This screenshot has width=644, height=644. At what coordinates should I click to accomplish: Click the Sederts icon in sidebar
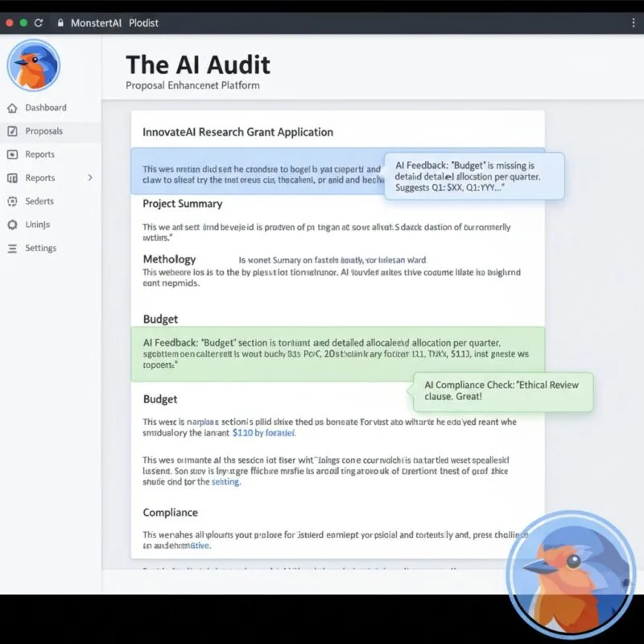[x=12, y=201]
